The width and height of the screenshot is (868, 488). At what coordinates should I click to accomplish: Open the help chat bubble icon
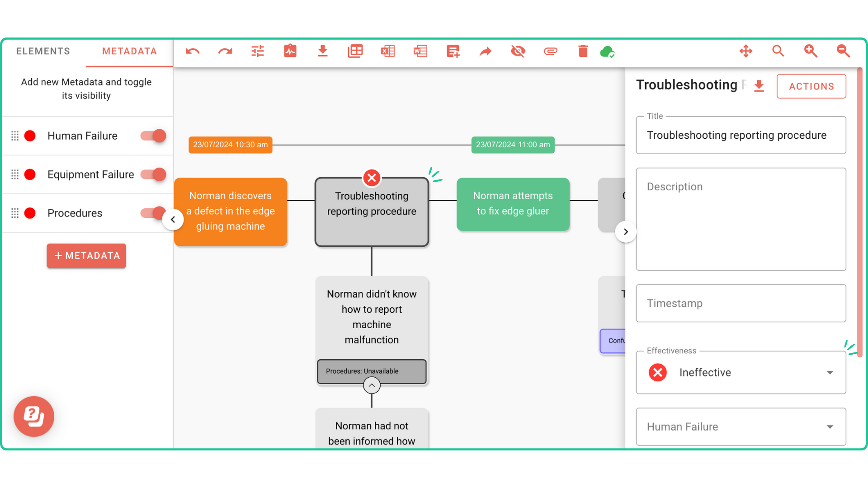point(34,416)
